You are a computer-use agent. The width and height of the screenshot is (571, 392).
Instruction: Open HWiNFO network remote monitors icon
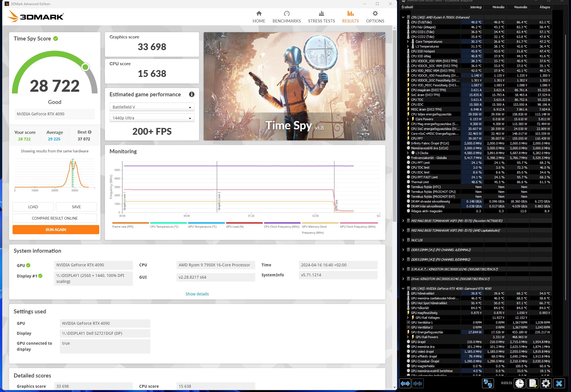point(488,383)
